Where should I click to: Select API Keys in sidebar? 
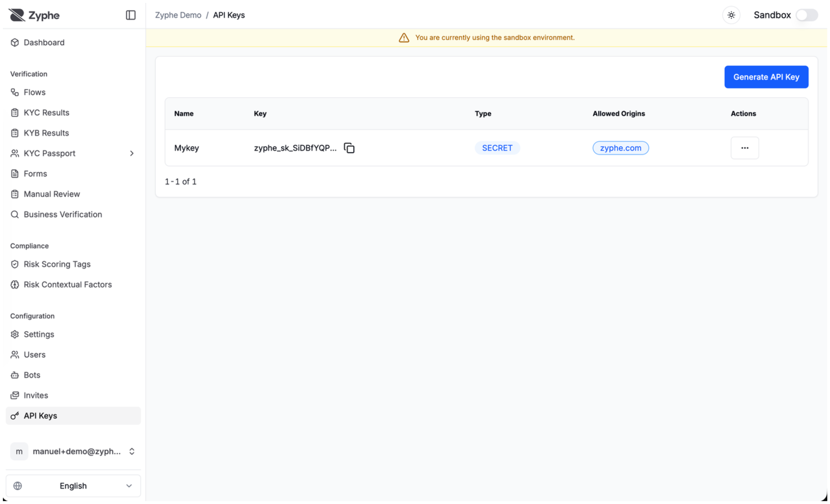point(73,416)
